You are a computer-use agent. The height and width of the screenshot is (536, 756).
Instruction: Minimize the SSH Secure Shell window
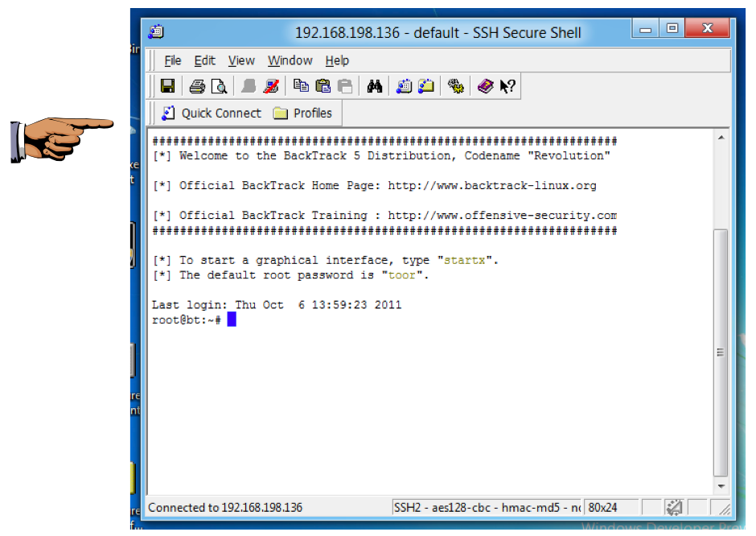(645, 29)
